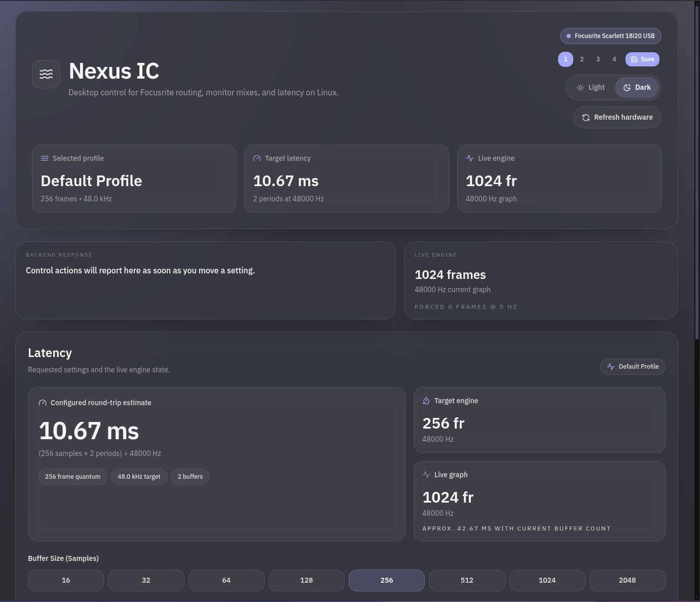The width and height of the screenshot is (700, 602).
Task: Click '256 frames • 48.0 kHz' subtitle
Action: (76, 199)
